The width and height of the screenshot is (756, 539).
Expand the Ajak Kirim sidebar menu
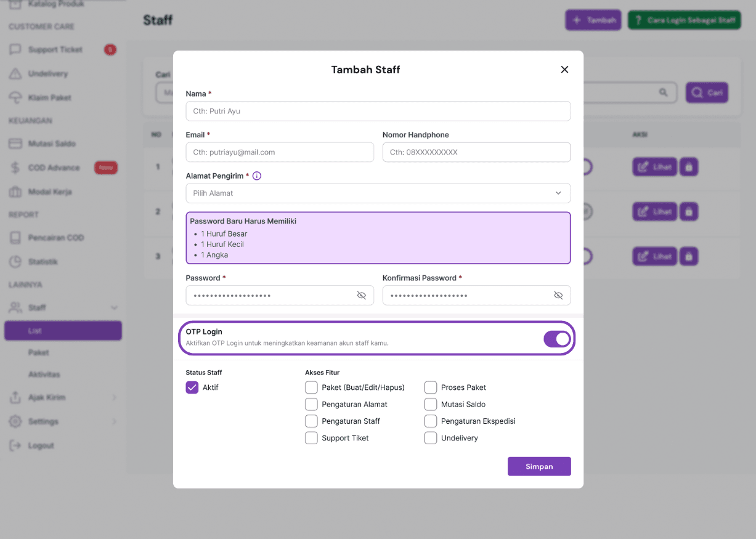pos(114,398)
